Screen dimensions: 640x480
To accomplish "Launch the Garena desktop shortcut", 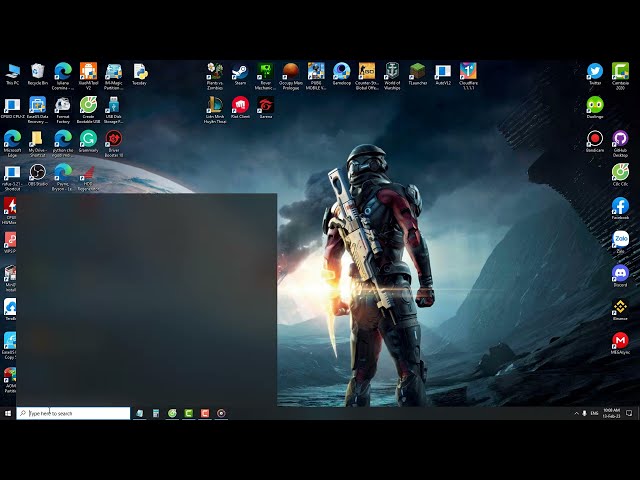I will pos(265,108).
